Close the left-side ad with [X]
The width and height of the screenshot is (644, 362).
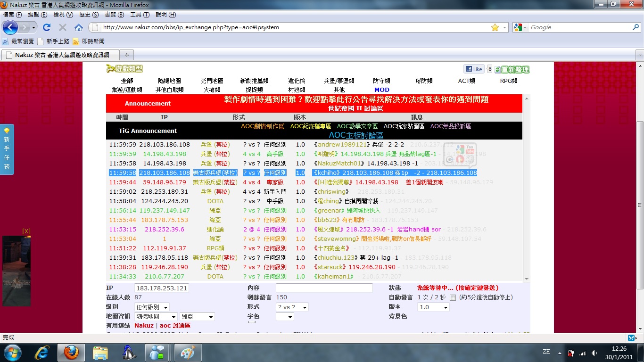(x=26, y=231)
